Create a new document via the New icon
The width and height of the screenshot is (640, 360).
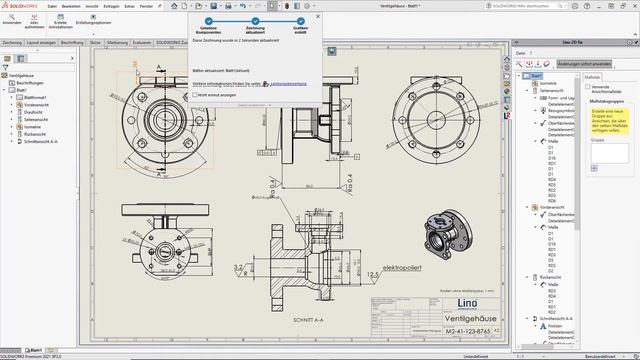point(184,6)
